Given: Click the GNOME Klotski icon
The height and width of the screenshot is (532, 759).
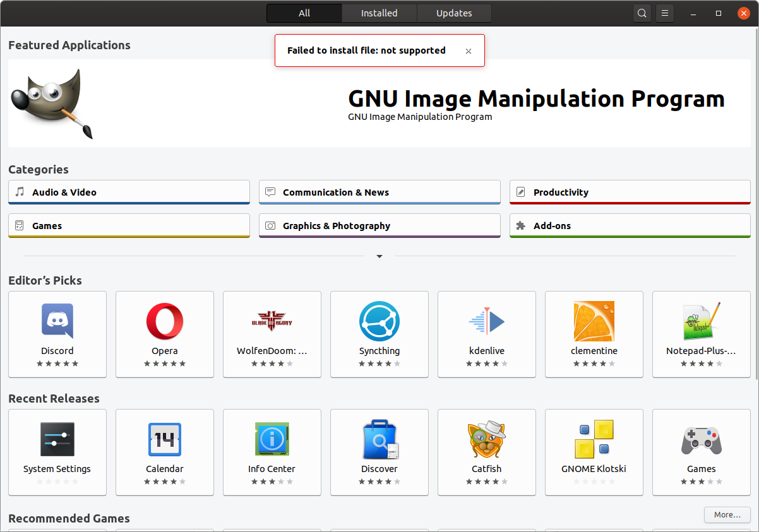Looking at the screenshot, I should click(594, 439).
